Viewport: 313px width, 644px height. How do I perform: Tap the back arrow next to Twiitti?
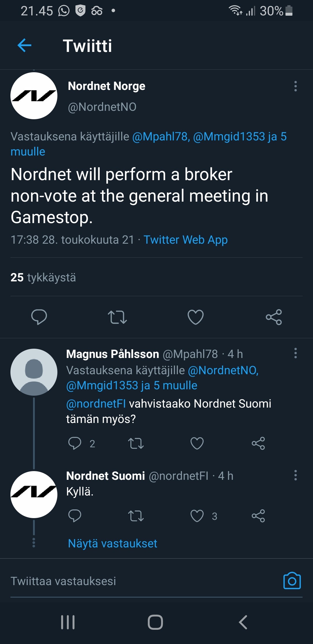click(x=24, y=46)
